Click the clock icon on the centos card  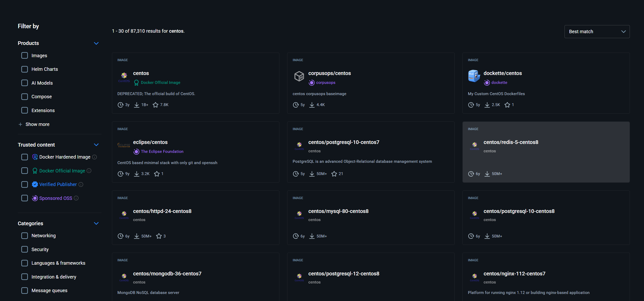pyautogui.click(x=120, y=105)
